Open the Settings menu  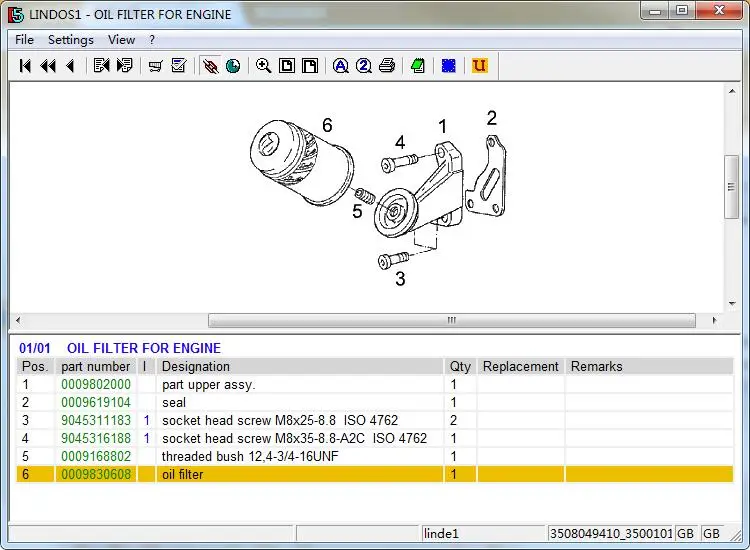click(x=71, y=40)
